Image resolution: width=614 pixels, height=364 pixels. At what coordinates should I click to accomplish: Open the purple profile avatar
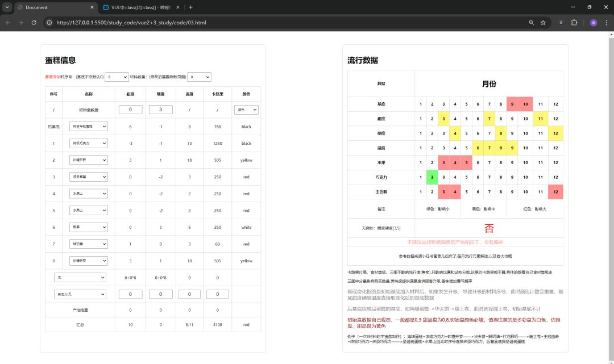point(593,23)
